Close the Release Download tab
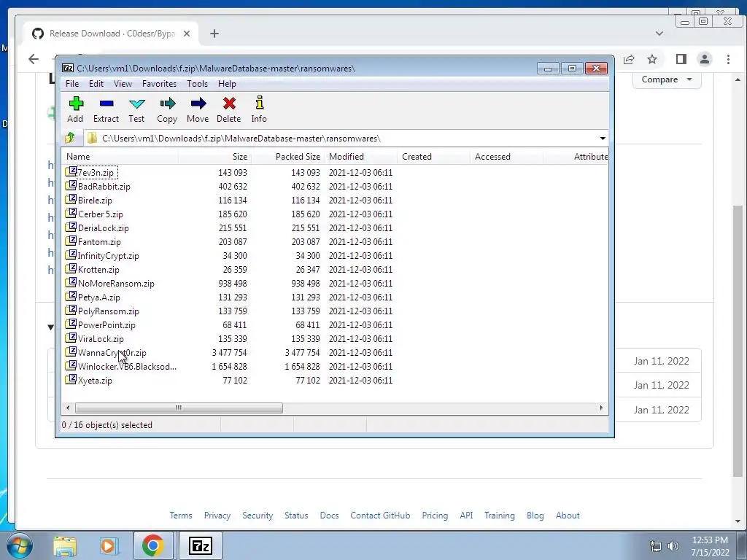 [187, 34]
